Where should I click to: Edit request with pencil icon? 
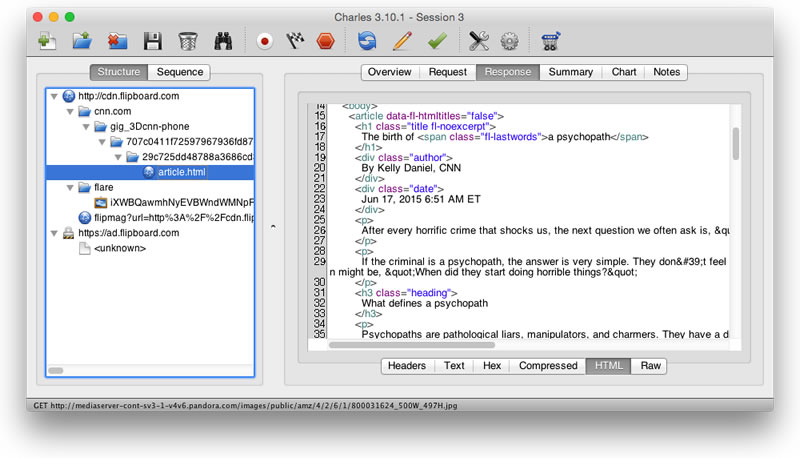pos(402,41)
